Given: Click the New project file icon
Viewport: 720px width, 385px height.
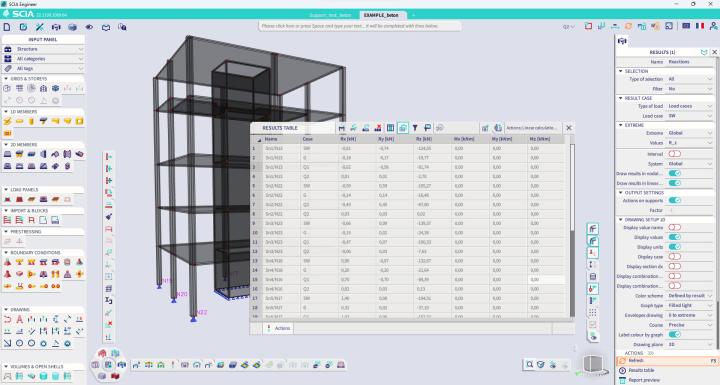Looking at the screenshot, I should click(x=7, y=27).
